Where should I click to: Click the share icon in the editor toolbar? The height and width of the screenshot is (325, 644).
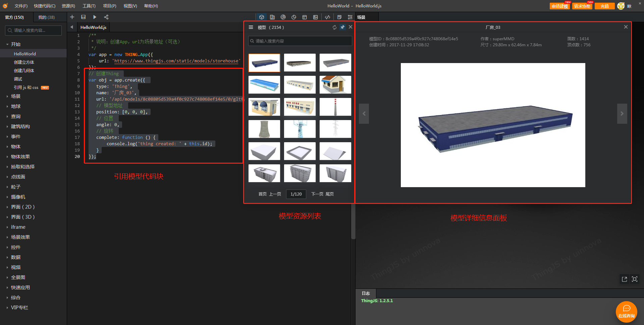click(x=106, y=17)
